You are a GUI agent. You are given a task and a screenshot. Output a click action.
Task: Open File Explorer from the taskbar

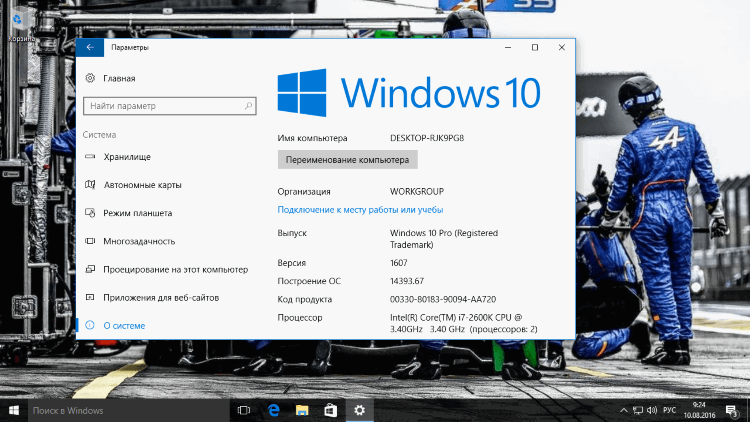(x=302, y=411)
